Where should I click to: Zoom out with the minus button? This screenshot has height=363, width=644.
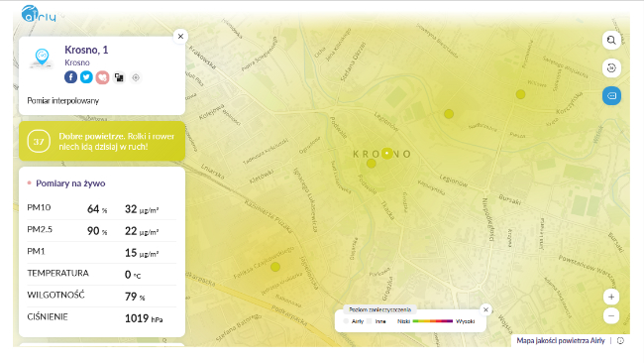point(611,315)
